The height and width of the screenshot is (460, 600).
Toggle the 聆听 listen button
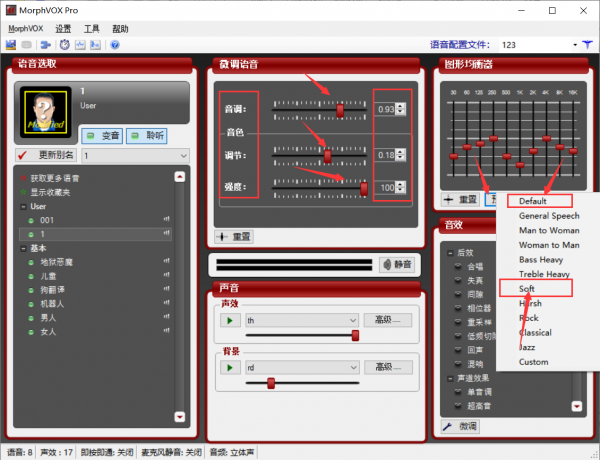click(147, 136)
